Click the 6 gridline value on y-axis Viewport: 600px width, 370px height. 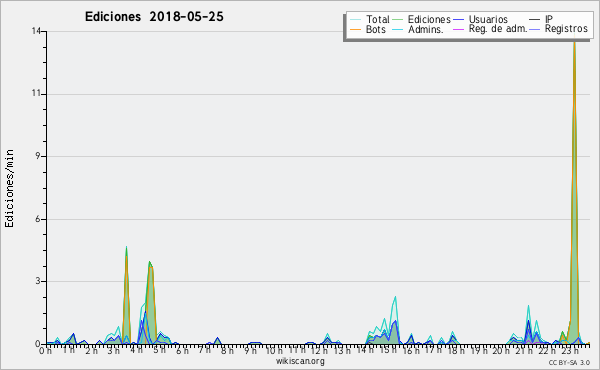38,219
